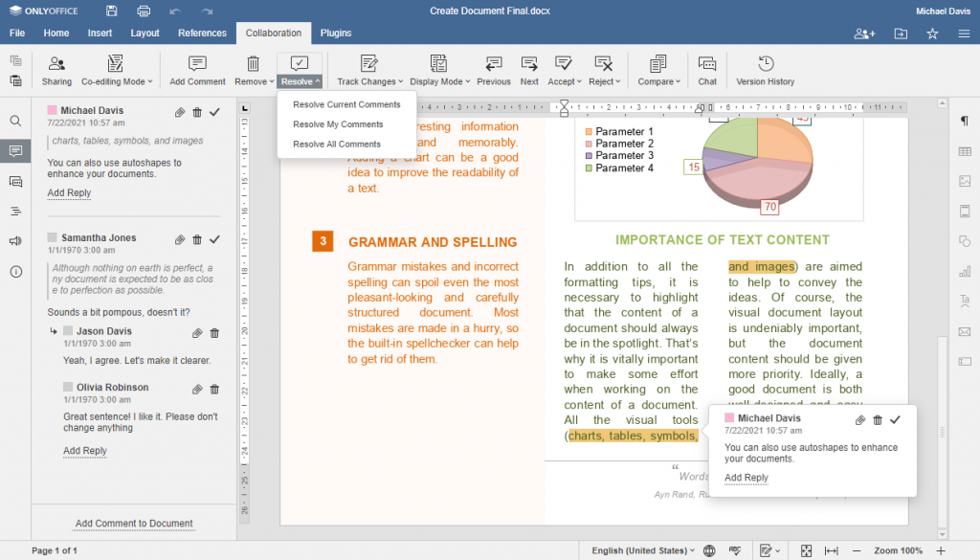Click Add Reply under Olivia Robinson's comment
This screenshot has height=560, width=980.
(84, 450)
